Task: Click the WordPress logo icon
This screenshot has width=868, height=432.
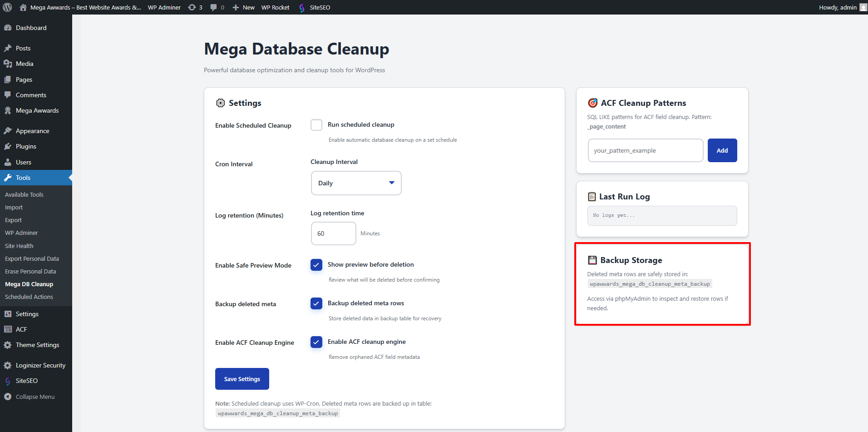Action: [x=7, y=7]
